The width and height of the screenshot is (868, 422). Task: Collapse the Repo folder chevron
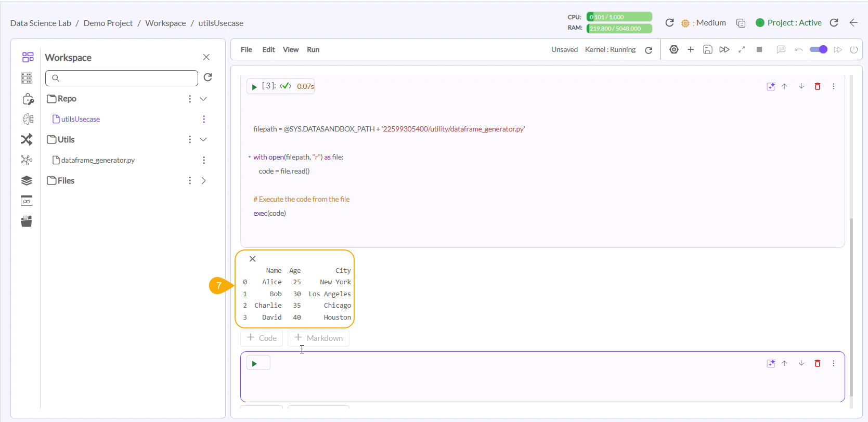pos(203,99)
